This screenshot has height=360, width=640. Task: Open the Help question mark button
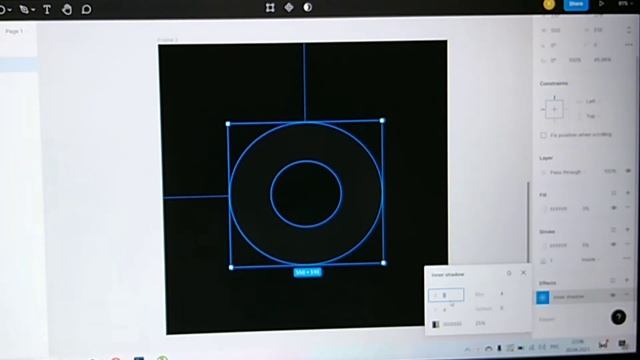(618, 317)
